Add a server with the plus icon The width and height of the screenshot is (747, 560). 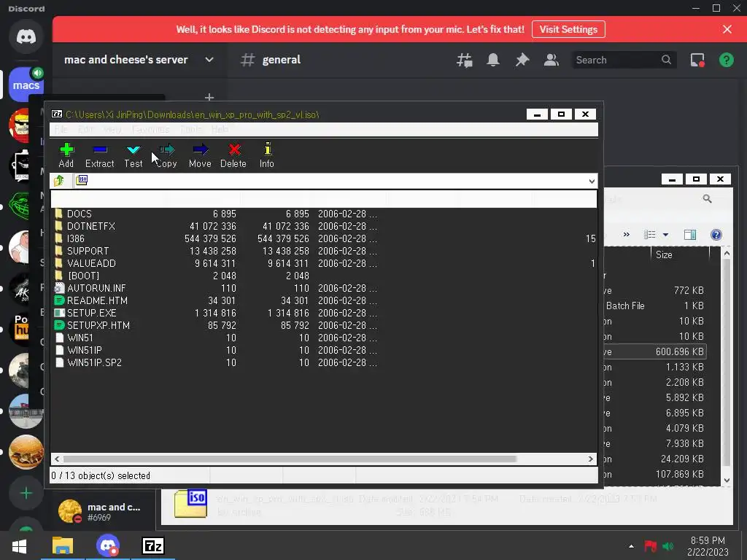pyautogui.click(x=26, y=494)
